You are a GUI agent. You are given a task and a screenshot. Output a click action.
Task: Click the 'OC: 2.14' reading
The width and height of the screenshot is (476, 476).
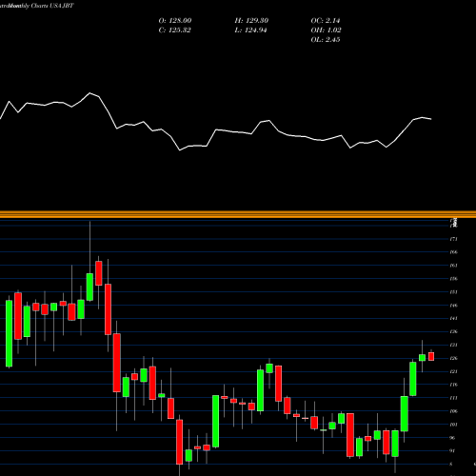326,21
